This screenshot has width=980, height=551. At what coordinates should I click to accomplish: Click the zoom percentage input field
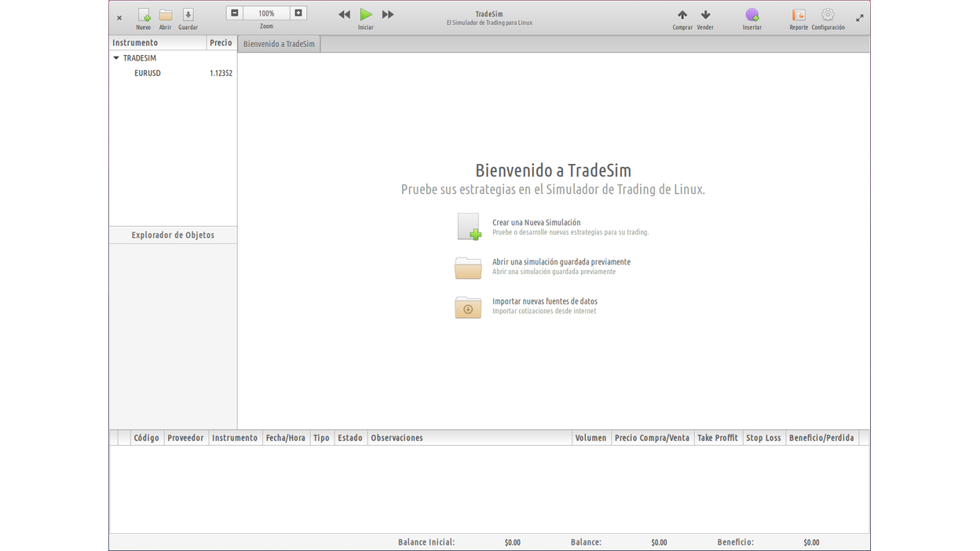[266, 13]
